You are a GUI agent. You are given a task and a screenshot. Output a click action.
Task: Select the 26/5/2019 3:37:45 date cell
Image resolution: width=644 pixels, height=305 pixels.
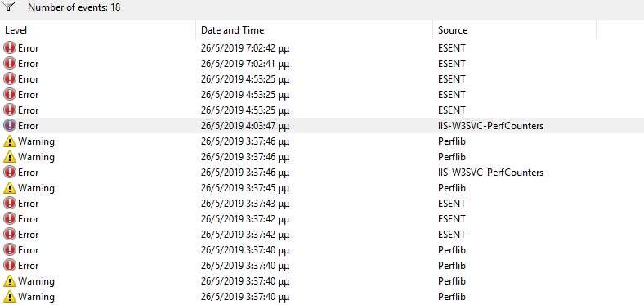click(x=245, y=188)
